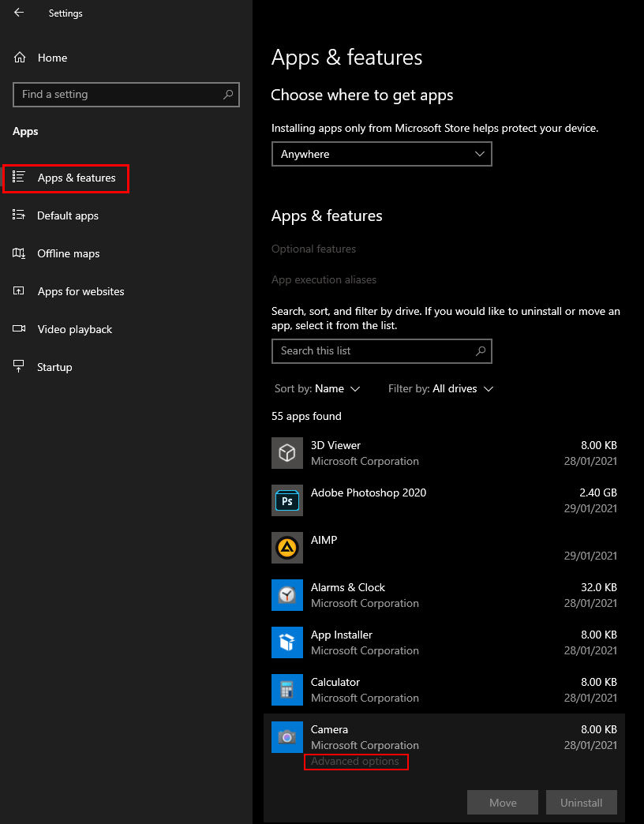Select the Calculator list entry
The image size is (644, 824).
(444, 690)
